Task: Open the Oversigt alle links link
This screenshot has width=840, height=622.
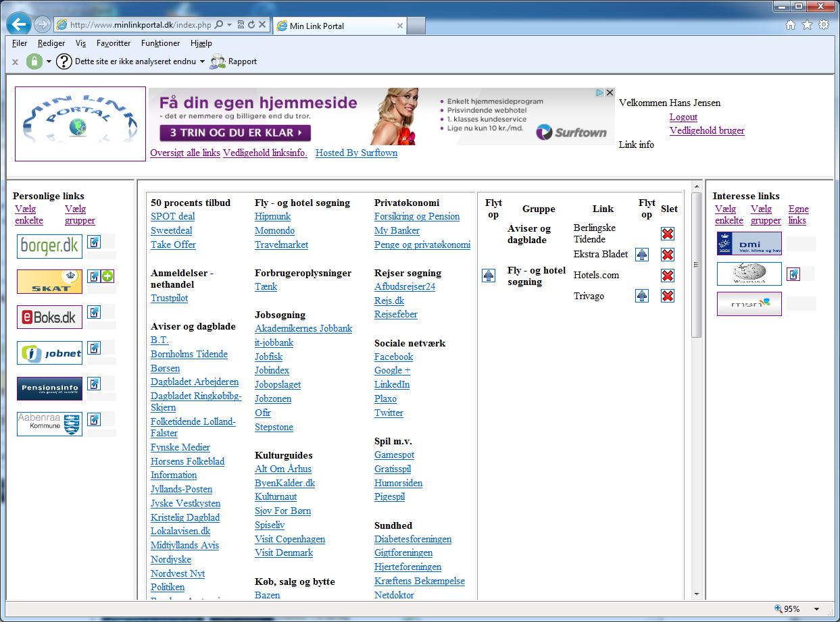Action: [x=185, y=153]
